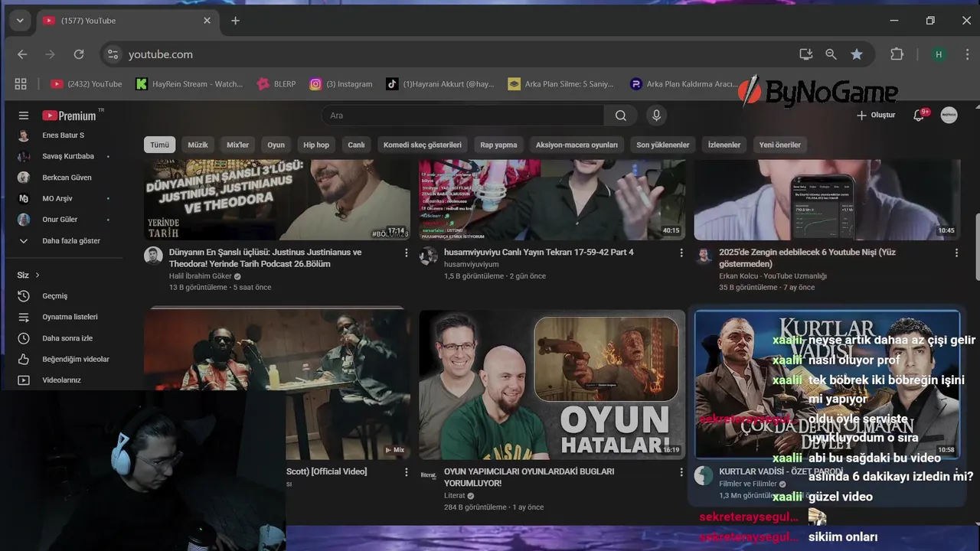Select the Tümü filter chip
980x551 pixels.
click(159, 145)
